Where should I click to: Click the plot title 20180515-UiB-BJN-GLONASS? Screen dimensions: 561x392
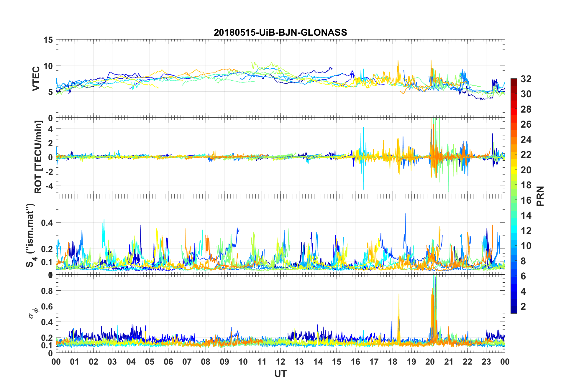tap(280, 32)
